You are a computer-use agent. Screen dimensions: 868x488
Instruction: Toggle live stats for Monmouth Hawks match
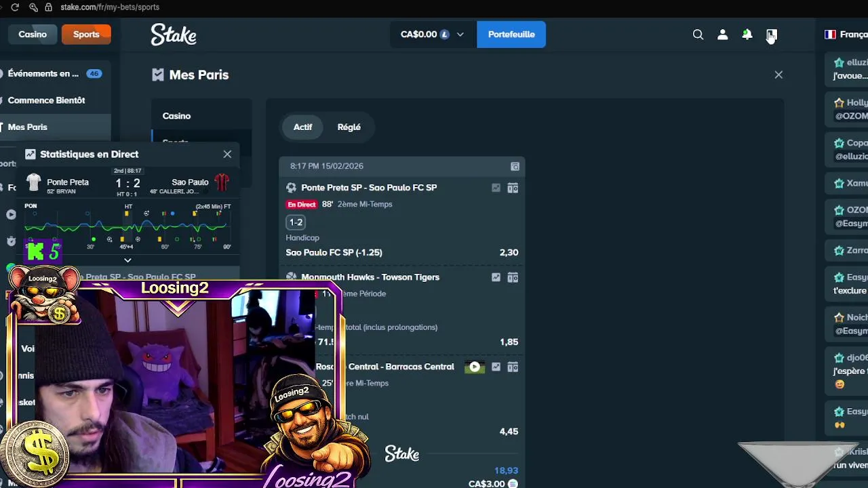(496, 277)
